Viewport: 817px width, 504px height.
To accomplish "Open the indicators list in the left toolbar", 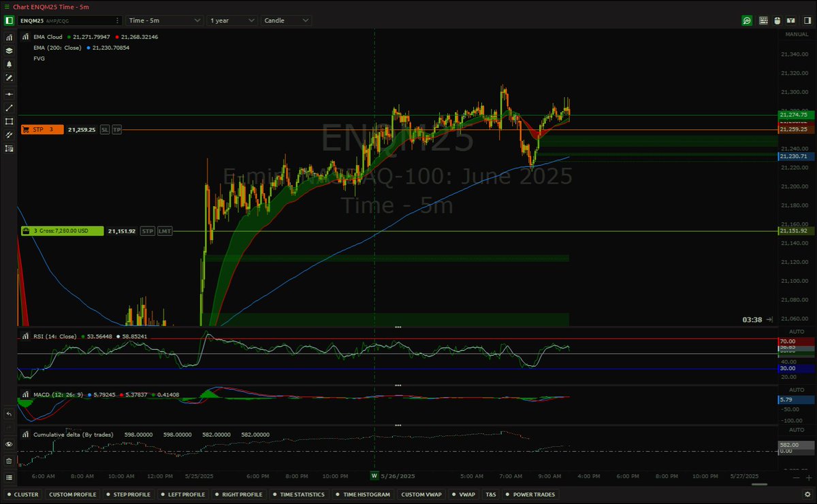I will point(9,37).
